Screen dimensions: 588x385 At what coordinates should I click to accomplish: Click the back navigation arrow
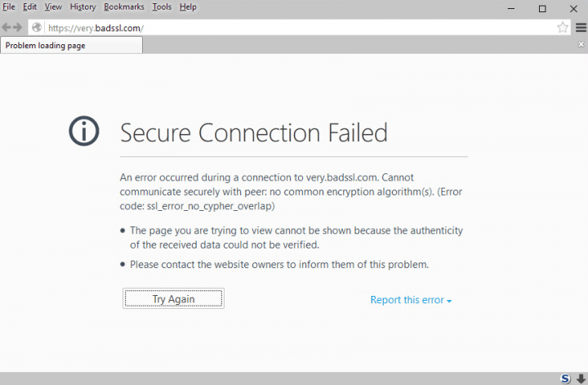7,28
